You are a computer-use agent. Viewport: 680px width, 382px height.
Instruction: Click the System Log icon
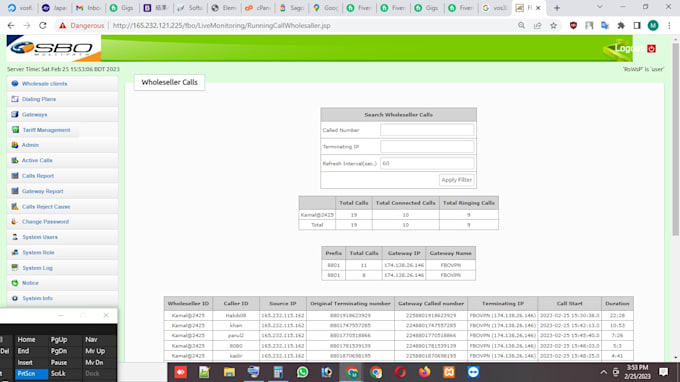(x=15, y=268)
